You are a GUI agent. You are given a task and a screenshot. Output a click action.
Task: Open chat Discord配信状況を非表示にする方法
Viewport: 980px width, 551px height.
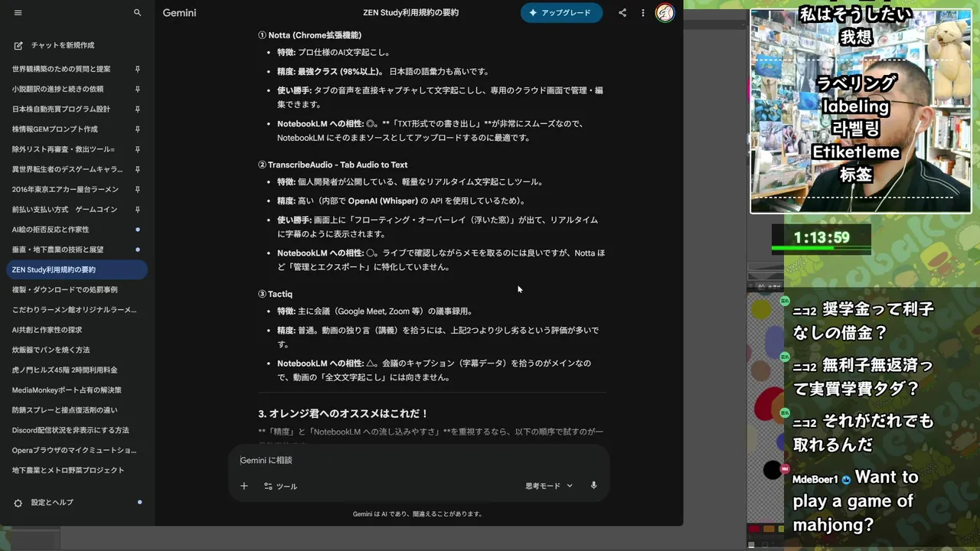[70, 430]
